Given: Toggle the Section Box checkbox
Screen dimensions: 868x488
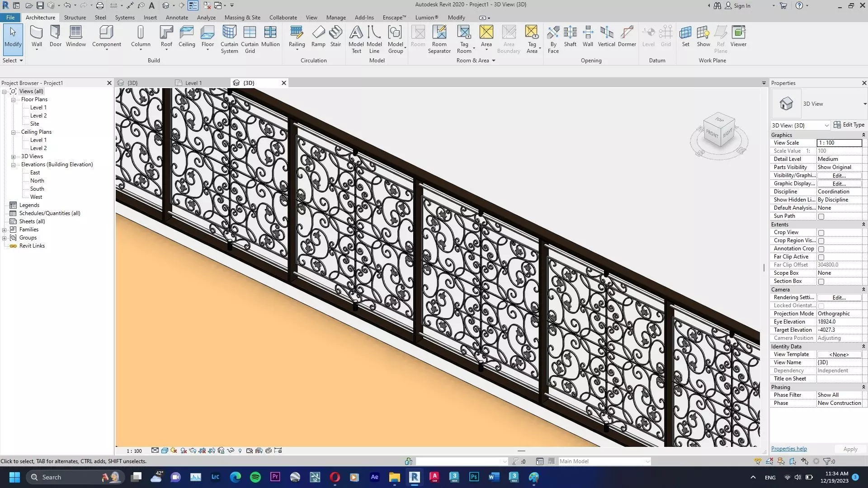Looking at the screenshot, I should tap(821, 282).
